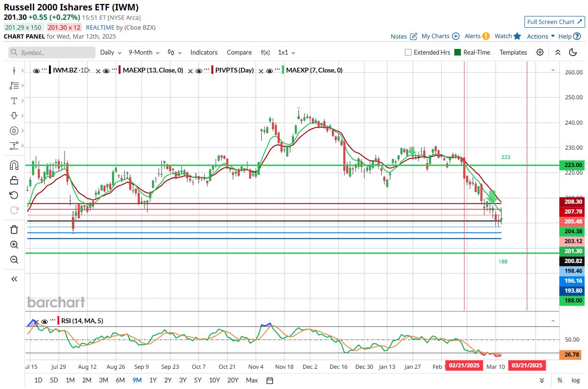Image resolution: width=588 pixels, height=389 pixels.
Task: Hide the RSI (14, MA, 5) indicator
Action: tap(44, 321)
